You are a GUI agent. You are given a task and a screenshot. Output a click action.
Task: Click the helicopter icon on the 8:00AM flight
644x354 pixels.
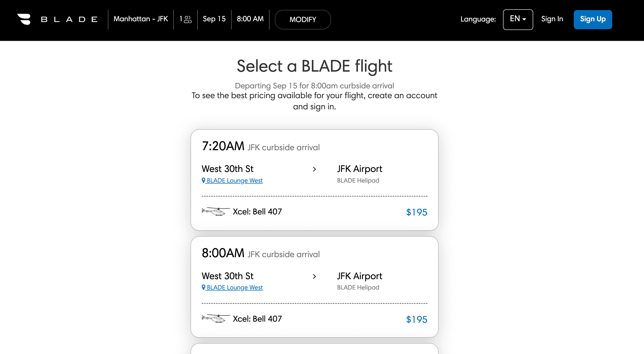(215, 318)
